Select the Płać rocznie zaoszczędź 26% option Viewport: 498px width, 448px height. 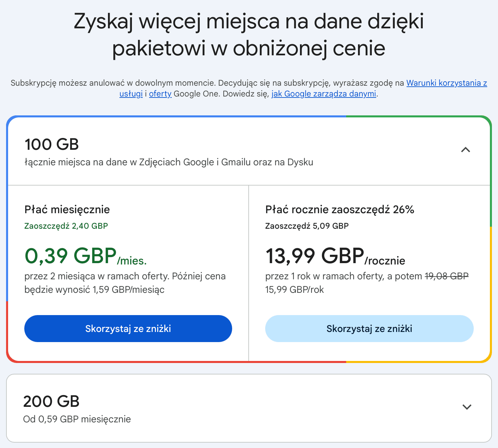coord(340,209)
